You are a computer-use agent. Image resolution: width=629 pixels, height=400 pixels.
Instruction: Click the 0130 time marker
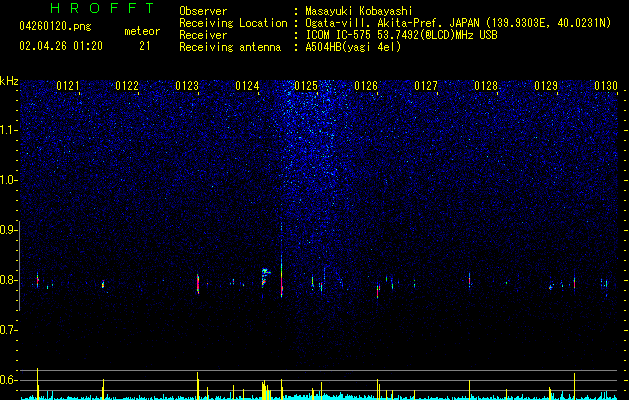[606, 86]
